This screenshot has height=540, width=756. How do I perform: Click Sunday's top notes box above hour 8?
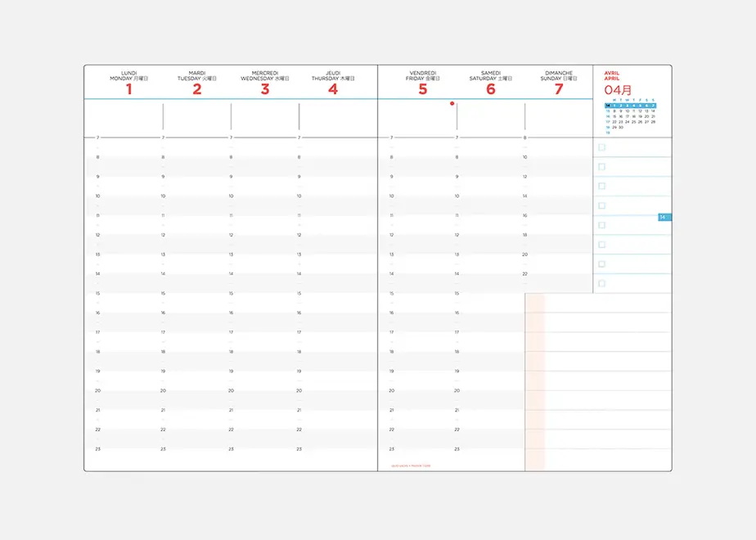559,117
